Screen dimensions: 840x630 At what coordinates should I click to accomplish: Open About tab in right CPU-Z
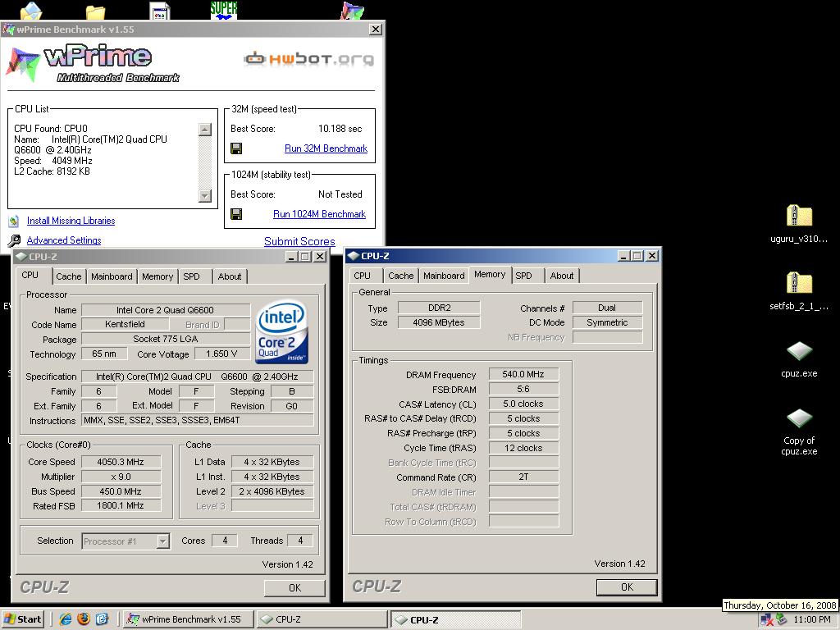[561, 276]
